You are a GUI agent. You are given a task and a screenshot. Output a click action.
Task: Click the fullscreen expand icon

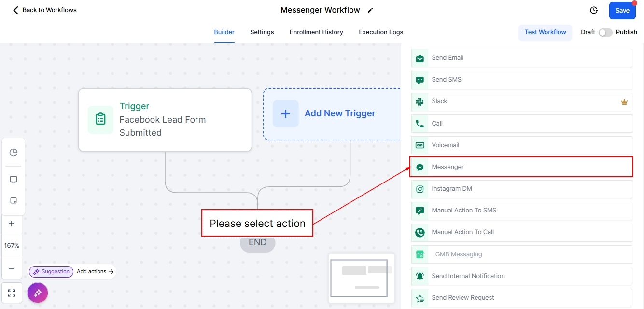(12, 293)
